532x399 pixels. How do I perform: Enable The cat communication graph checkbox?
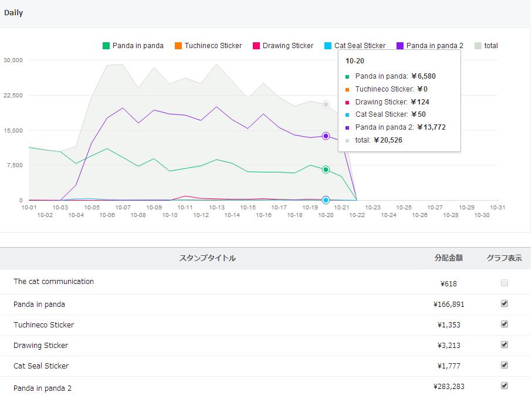[x=504, y=283]
